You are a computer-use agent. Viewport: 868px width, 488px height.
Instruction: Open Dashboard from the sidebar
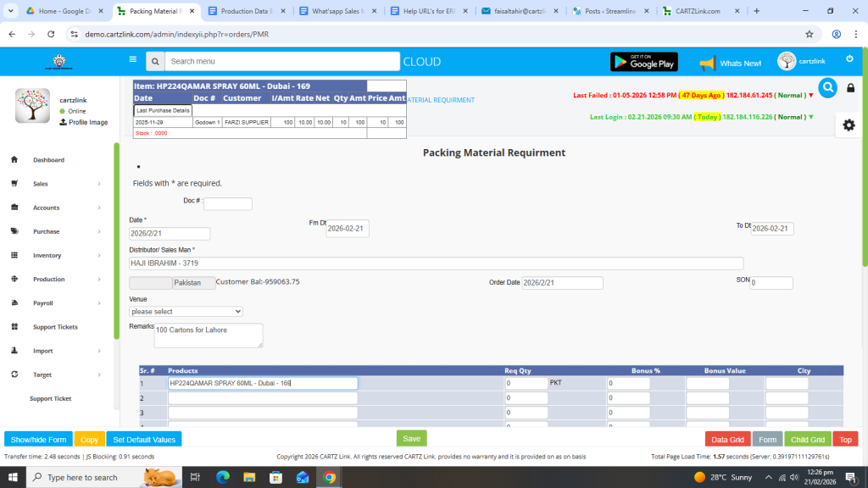pyautogui.click(x=48, y=160)
